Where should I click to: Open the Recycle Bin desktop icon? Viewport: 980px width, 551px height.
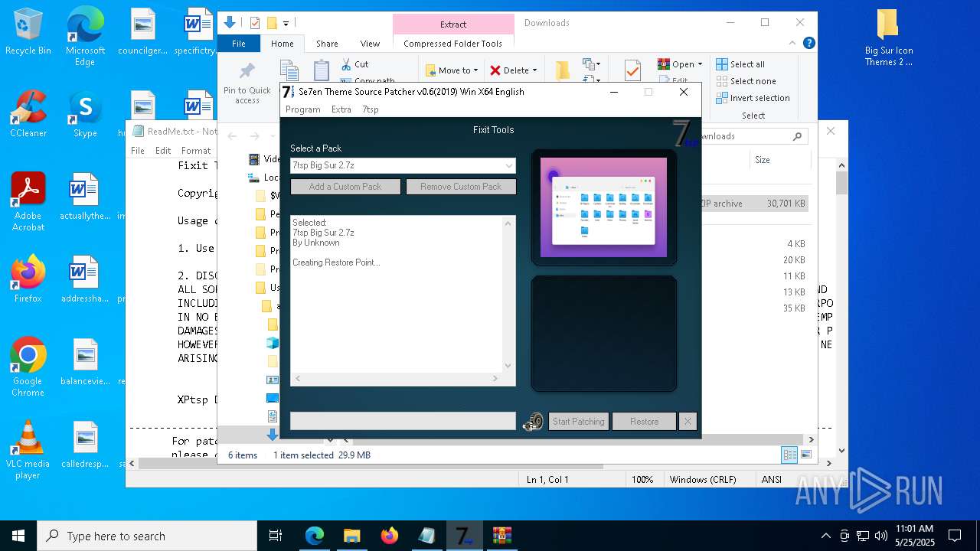[28, 31]
